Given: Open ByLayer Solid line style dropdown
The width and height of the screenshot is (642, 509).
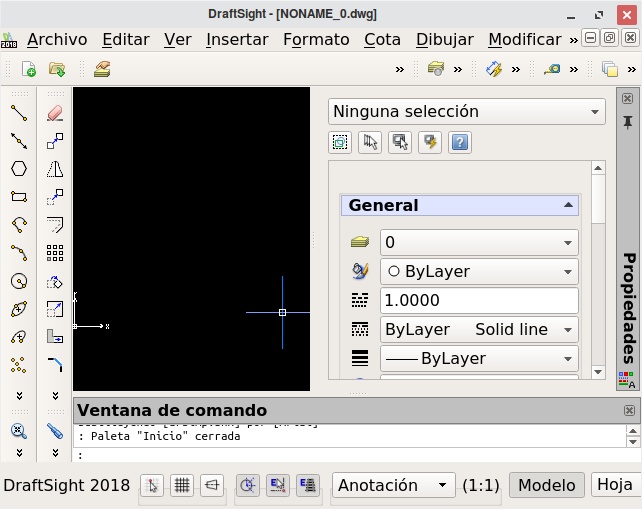Looking at the screenshot, I should [x=479, y=330].
